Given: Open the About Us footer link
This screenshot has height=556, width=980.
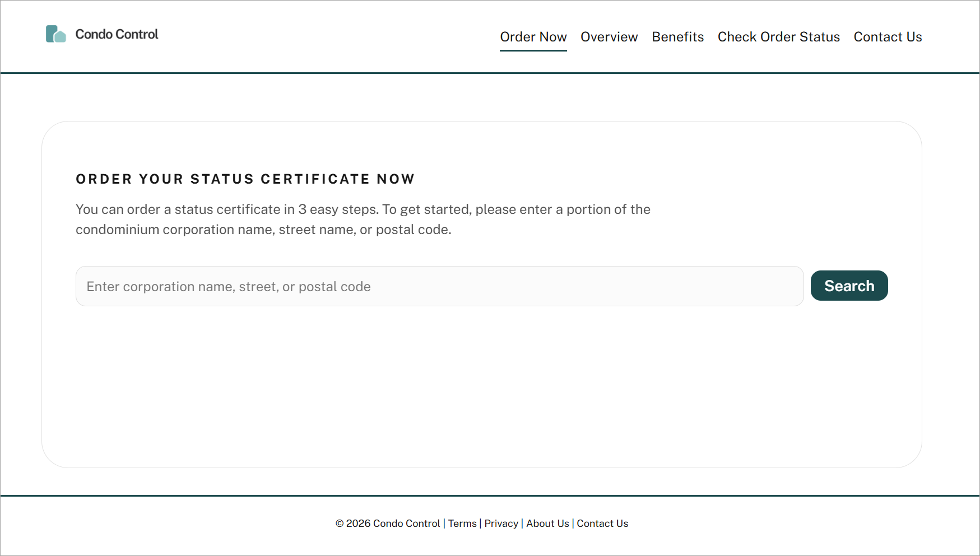Looking at the screenshot, I should click(x=547, y=524).
